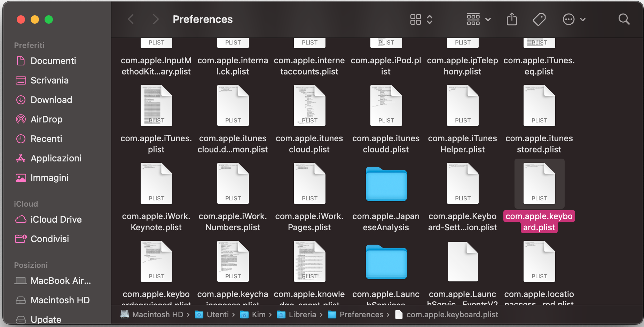
Task: Select the com.apple.keyboardservicesd plist icon
Action: (156, 261)
